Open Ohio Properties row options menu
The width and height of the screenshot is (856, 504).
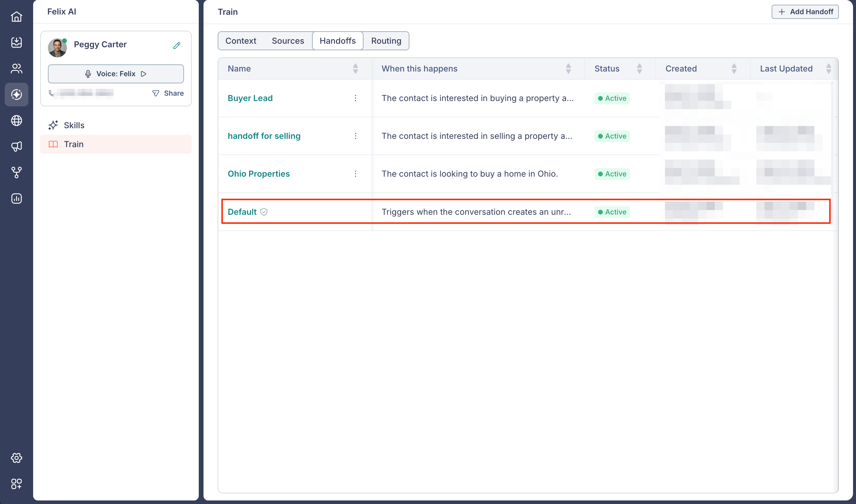click(355, 174)
